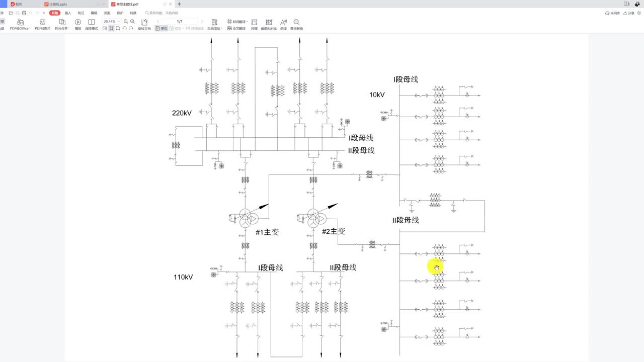
Task: Add a new tab with plus button
Action: (180, 4)
